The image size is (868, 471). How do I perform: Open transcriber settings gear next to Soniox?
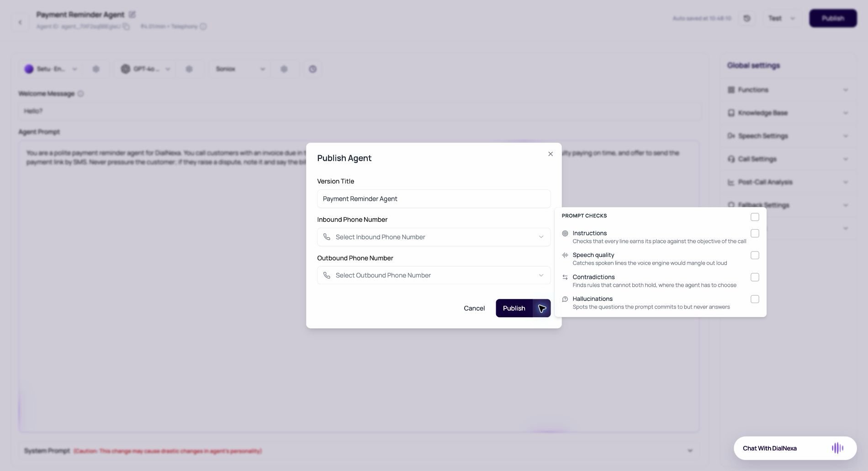284,69
